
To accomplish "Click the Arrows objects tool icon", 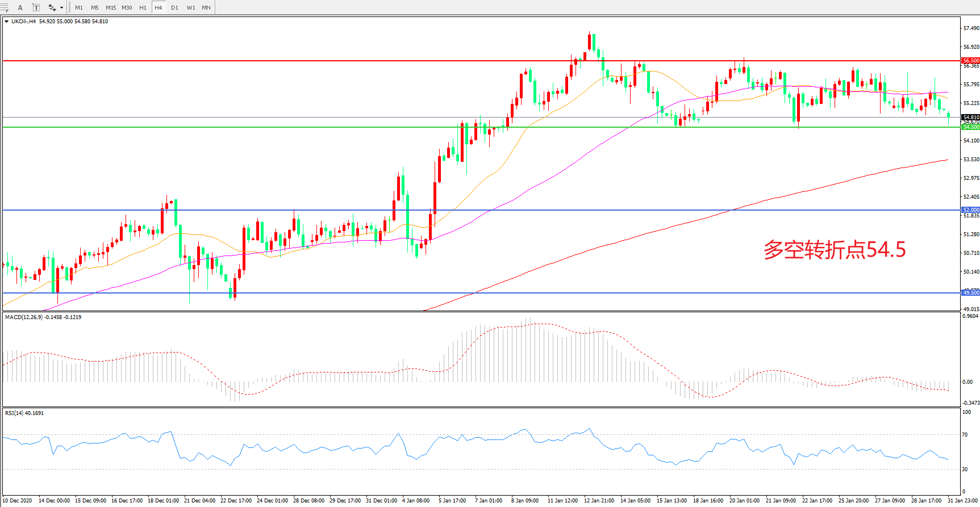I will pyautogui.click(x=52, y=7).
